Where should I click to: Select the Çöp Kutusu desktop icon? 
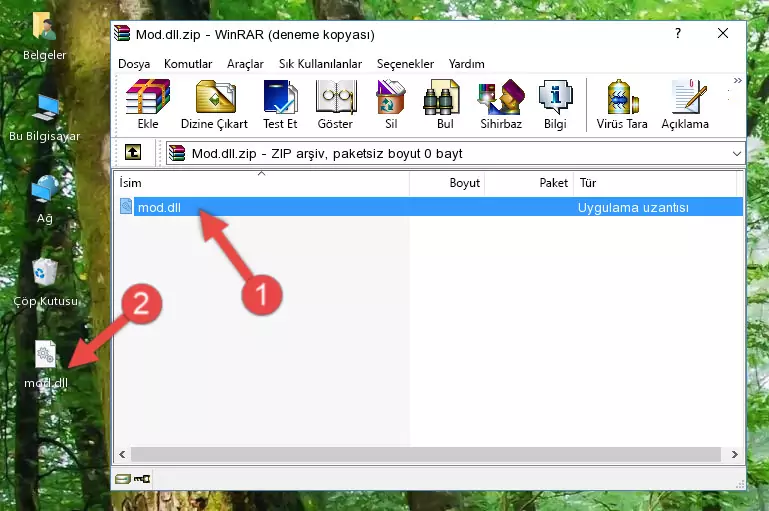pyautogui.click(x=46, y=282)
